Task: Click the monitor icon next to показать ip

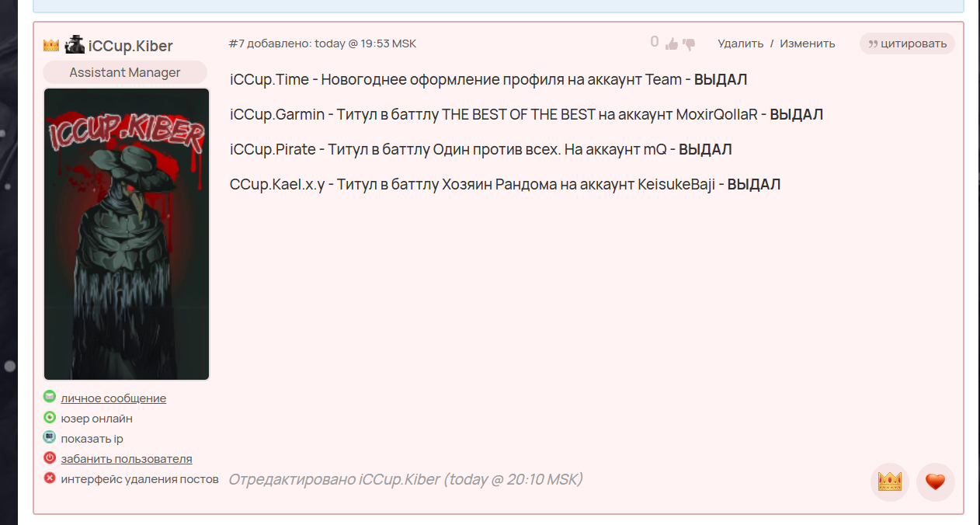Action: (50, 437)
